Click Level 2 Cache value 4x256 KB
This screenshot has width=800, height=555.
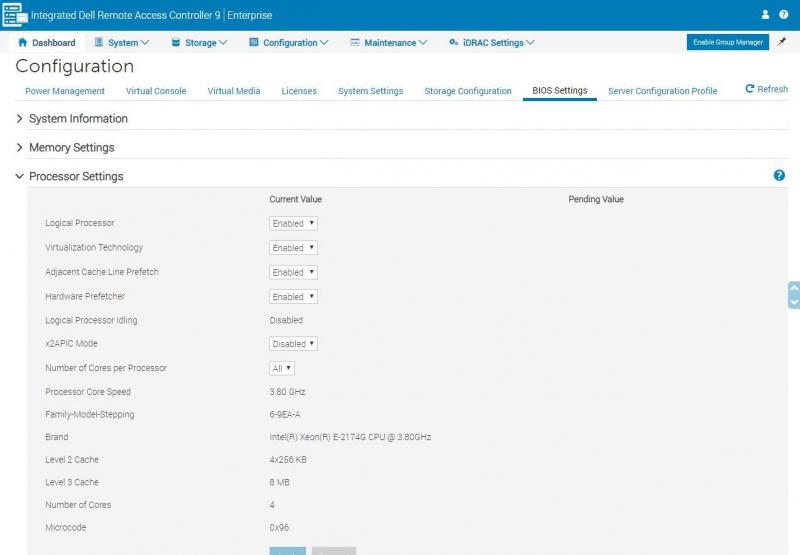[288, 460]
